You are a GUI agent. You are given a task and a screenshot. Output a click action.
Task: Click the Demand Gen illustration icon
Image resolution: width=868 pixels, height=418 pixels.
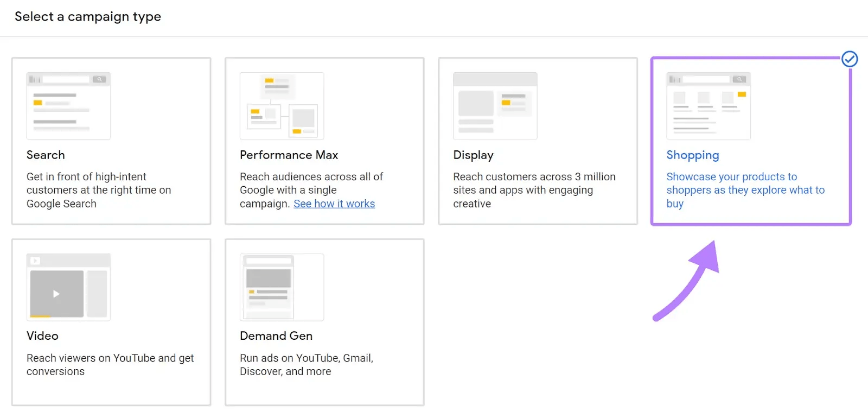point(282,287)
